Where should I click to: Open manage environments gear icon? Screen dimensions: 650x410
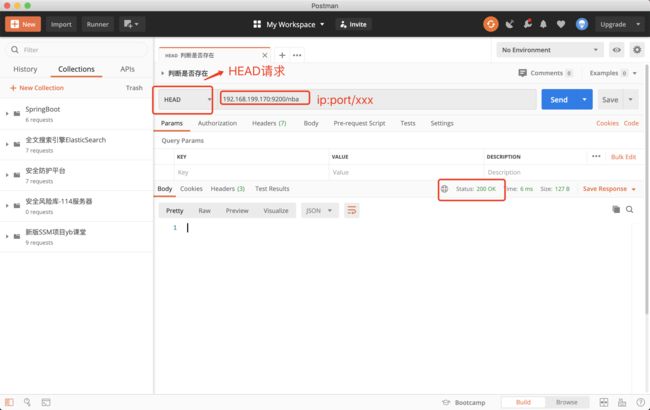pyautogui.click(x=637, y=50)
